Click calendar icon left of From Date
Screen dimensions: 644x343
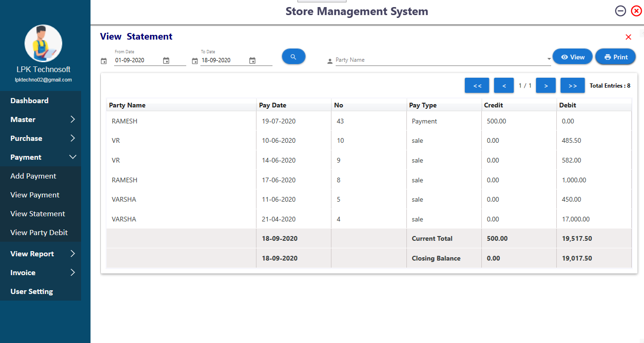coord(104,61)
